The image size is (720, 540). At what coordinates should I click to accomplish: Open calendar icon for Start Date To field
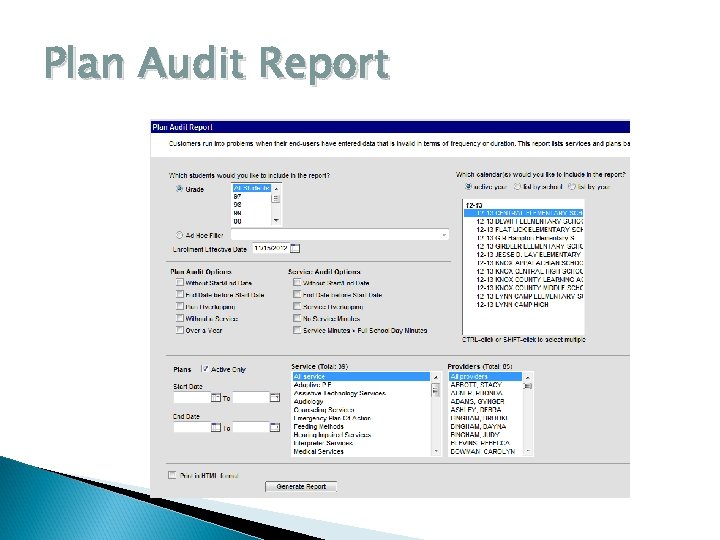(275, 398)
